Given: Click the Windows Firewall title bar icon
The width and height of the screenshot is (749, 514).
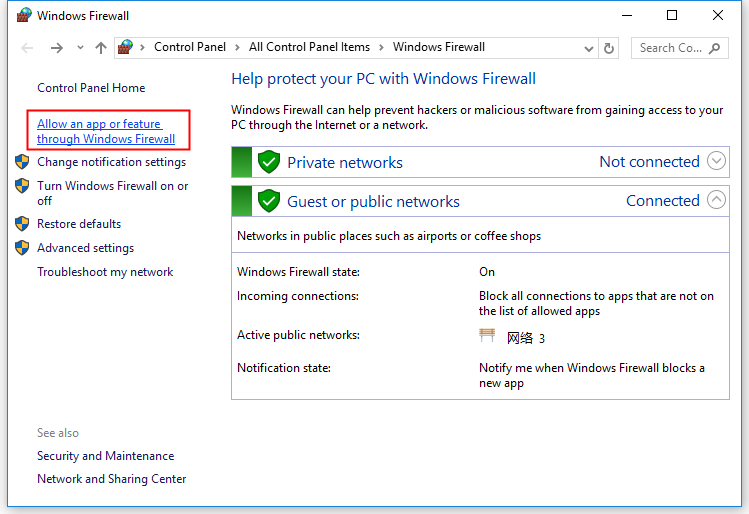Looking at the screenshot, I should (x=23, y=15).
